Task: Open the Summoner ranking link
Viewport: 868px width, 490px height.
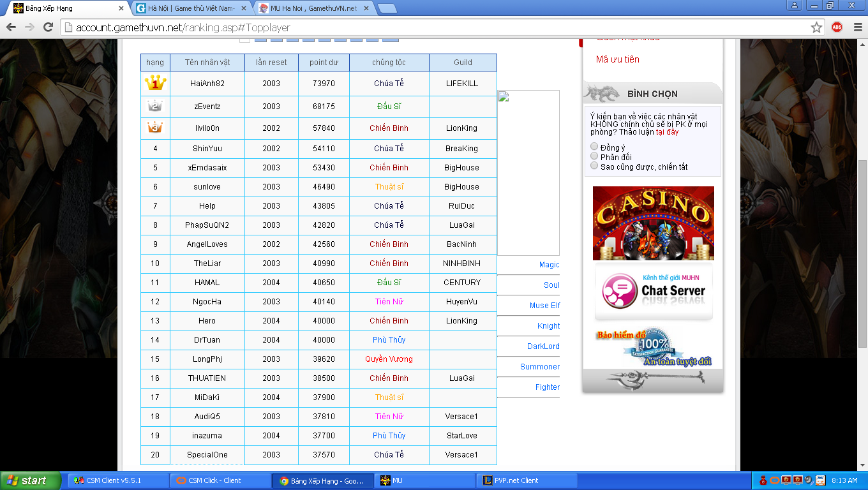Action: [x=539, y=367]
